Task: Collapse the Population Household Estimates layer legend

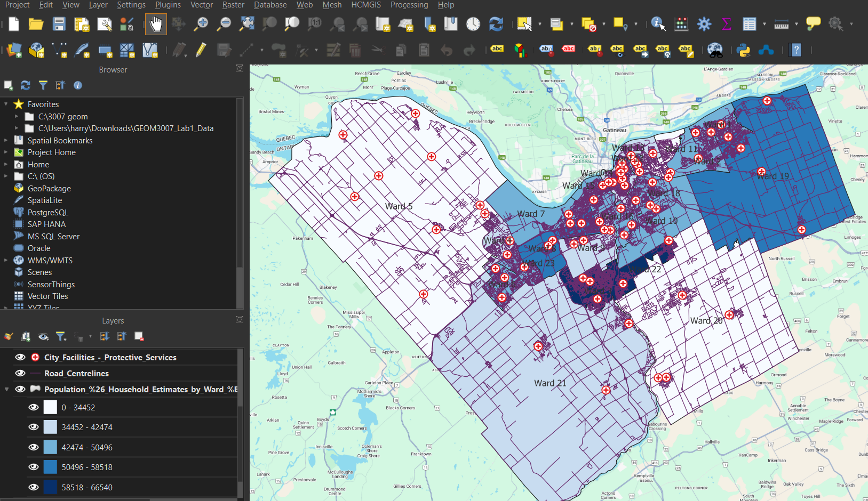Action: (x=6, y=389)
